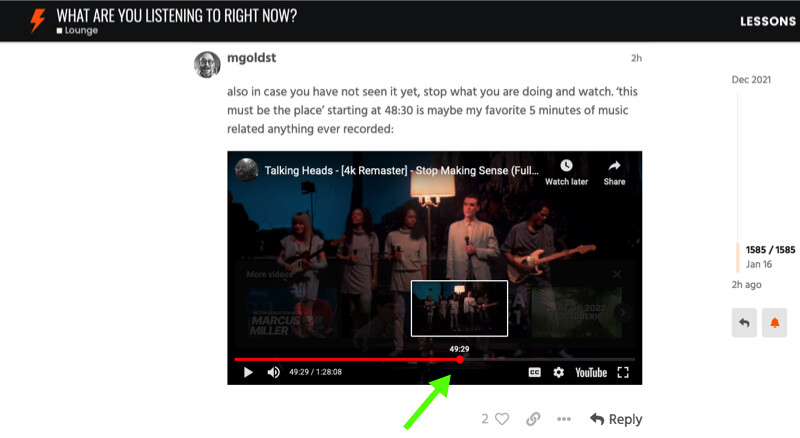
Task: Add video to Watch later
Action: coord(566,172)
